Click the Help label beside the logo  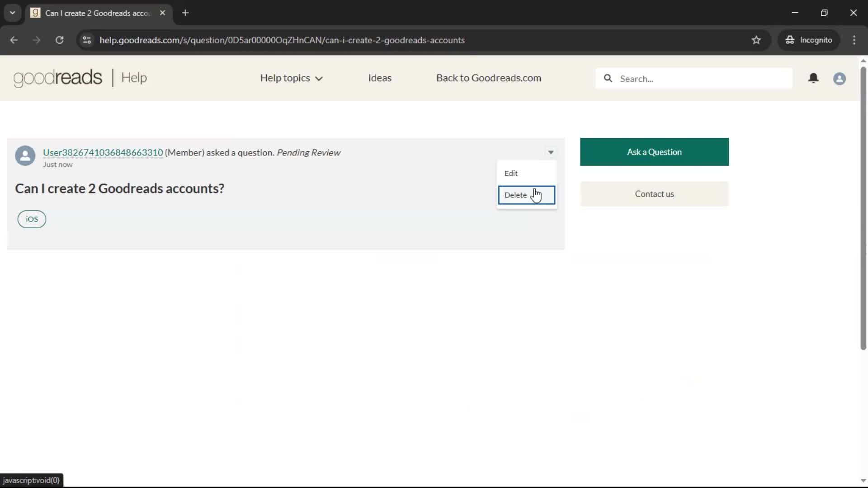coord(134,78)
